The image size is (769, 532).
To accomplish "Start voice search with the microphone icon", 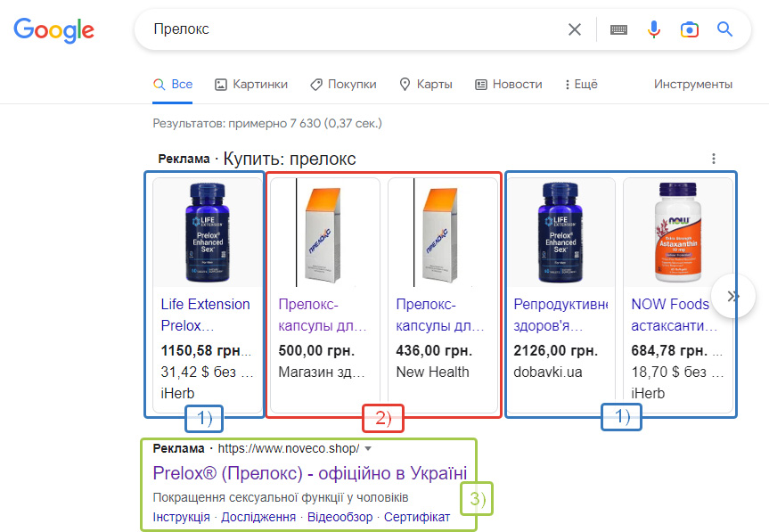I will (x=654, y=29).
